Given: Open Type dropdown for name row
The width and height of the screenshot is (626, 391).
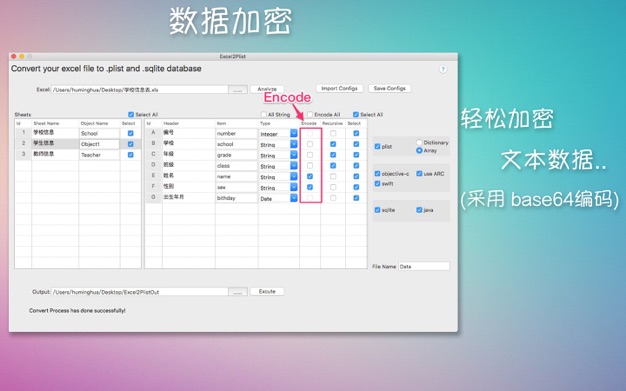Looking at the screenshot, I should tap(294, 177).
